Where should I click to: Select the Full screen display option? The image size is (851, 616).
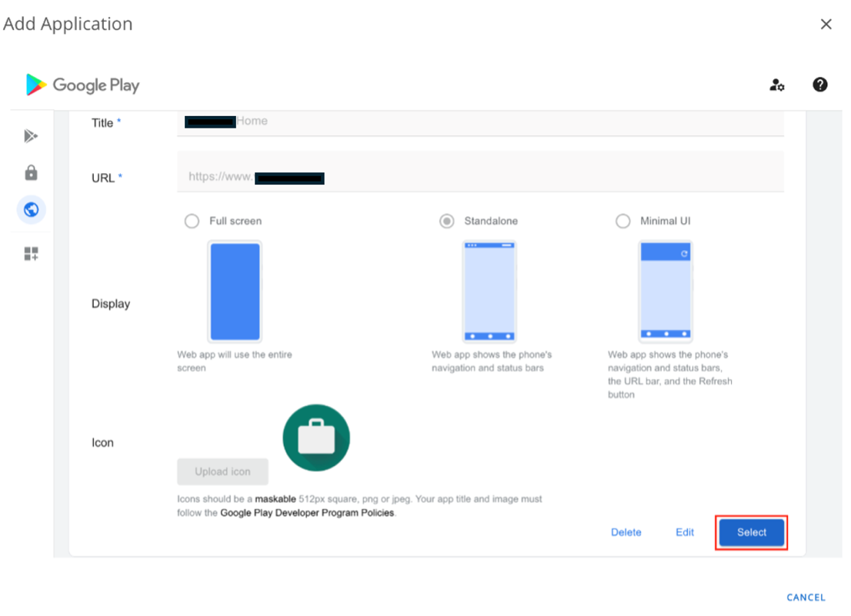pos(192,221)
